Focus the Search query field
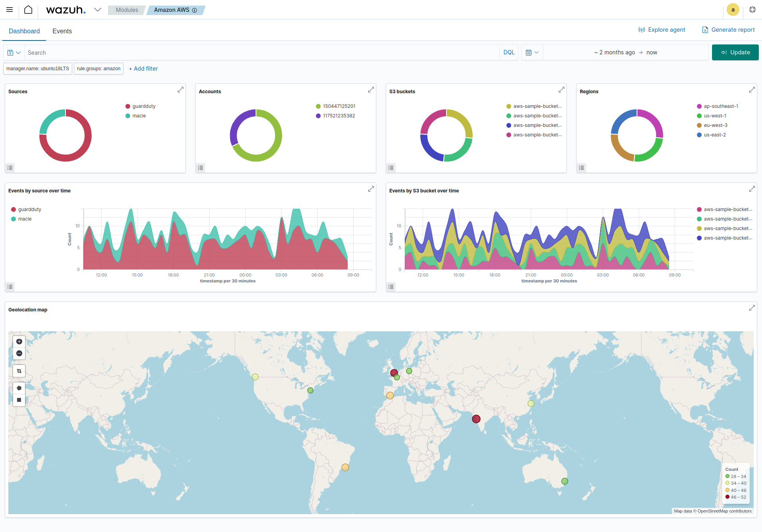Image resolution: width=762 pixels, height=532 pixels. pyautogui.click(x=262, y=52)
